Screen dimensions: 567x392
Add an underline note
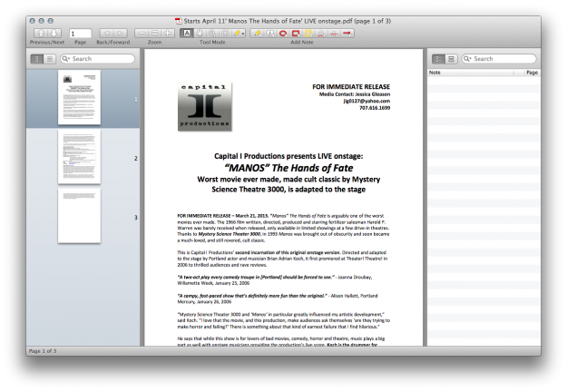(321, 34)
